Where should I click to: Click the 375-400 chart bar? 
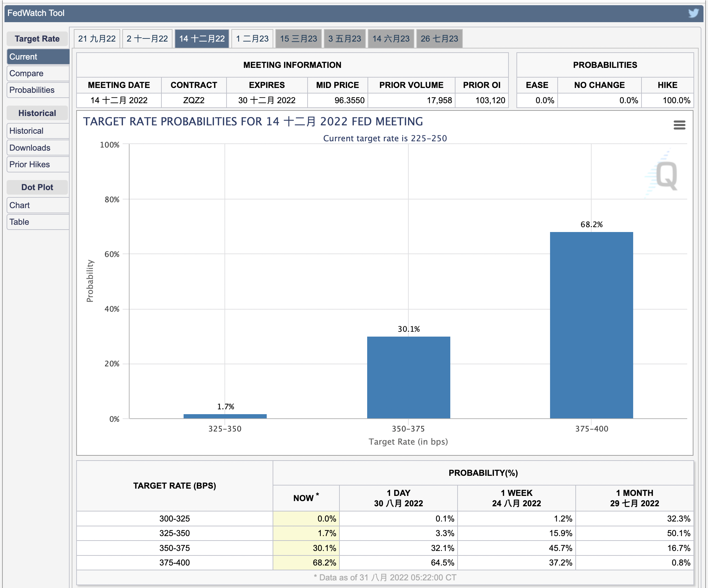click(592, 325)
